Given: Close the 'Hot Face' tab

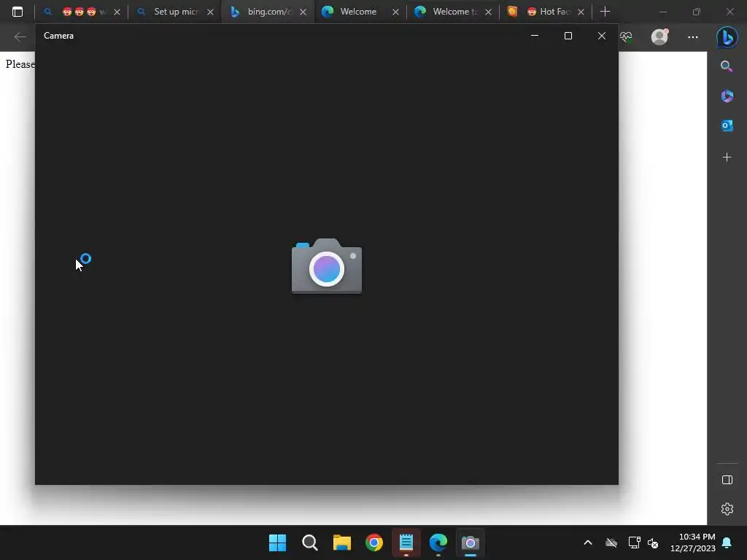Looking at the screenshot, I should pyautogui.click(x=581, y=12).
